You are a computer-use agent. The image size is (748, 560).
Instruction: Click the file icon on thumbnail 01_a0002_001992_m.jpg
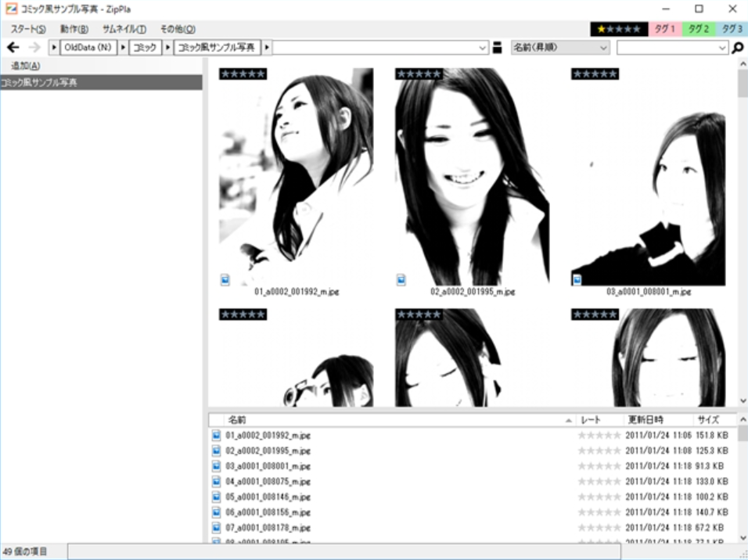click(x=225, y=280)
